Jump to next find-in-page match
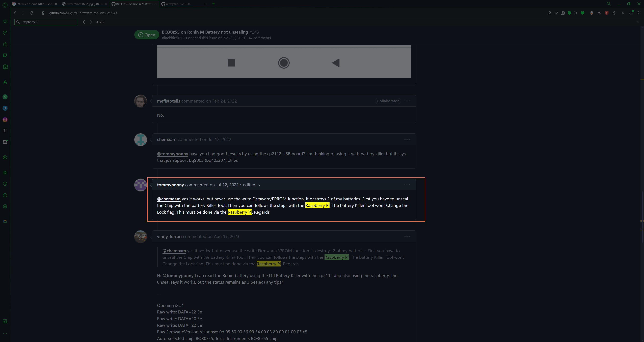This screenshot has height=342, width=644. (x=91, y=22)
